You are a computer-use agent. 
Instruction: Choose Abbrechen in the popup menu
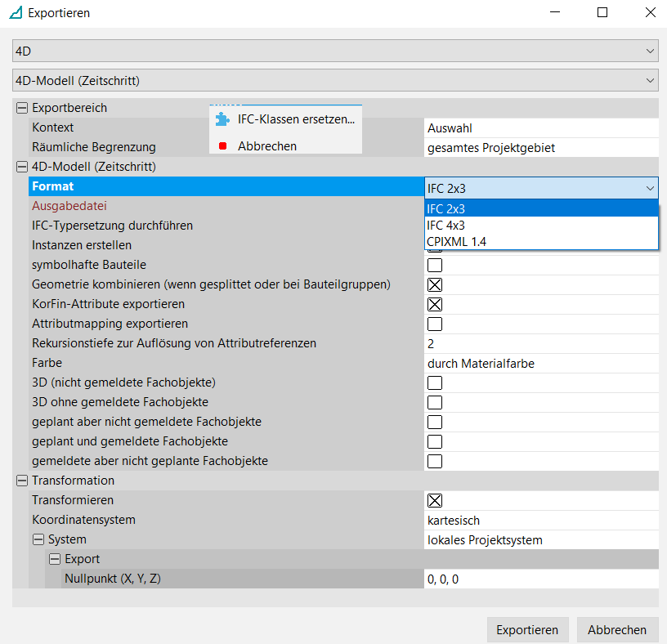point(285,146)
